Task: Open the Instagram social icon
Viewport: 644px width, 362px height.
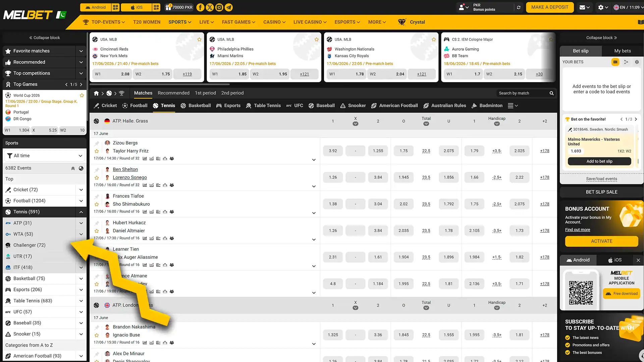Action: (x=219, y=7)
